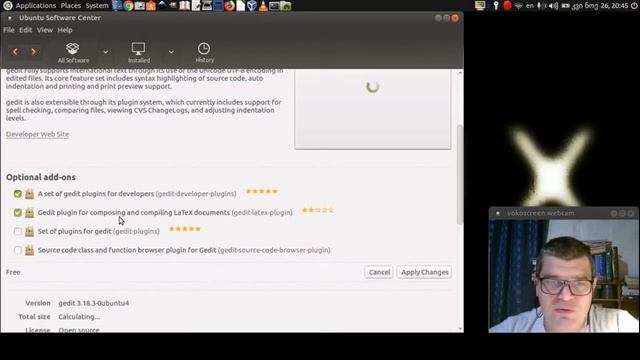Click the 'Calculating…' total size value

click(x=79, y=317)
